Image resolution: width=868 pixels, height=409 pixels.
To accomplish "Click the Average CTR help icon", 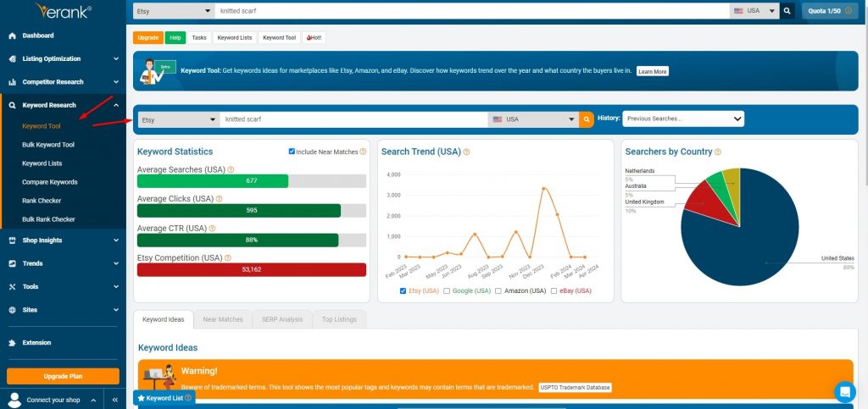I will click(x=212, y=229).
